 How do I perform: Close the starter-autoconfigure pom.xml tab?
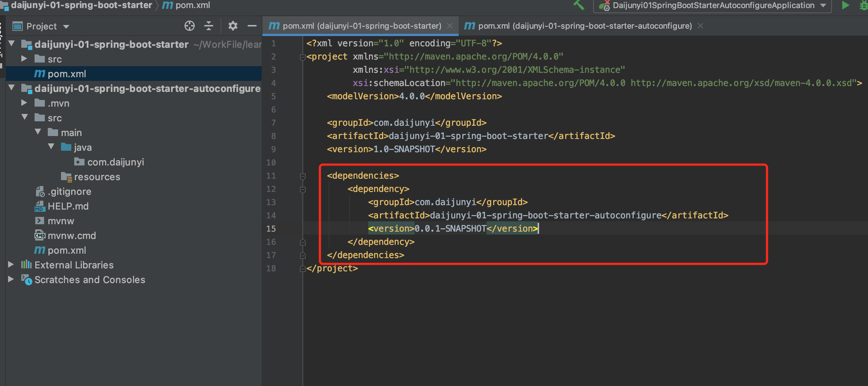(700, 26)
